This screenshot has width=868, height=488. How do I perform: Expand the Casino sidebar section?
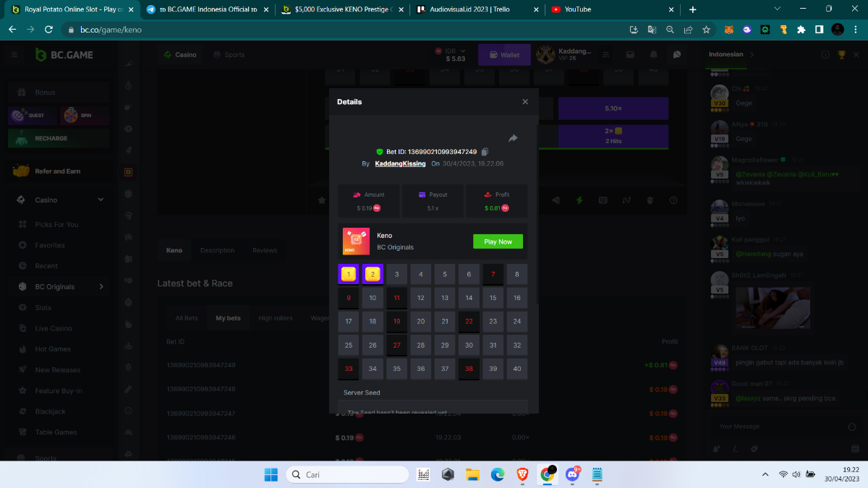(x=101, y=200)
